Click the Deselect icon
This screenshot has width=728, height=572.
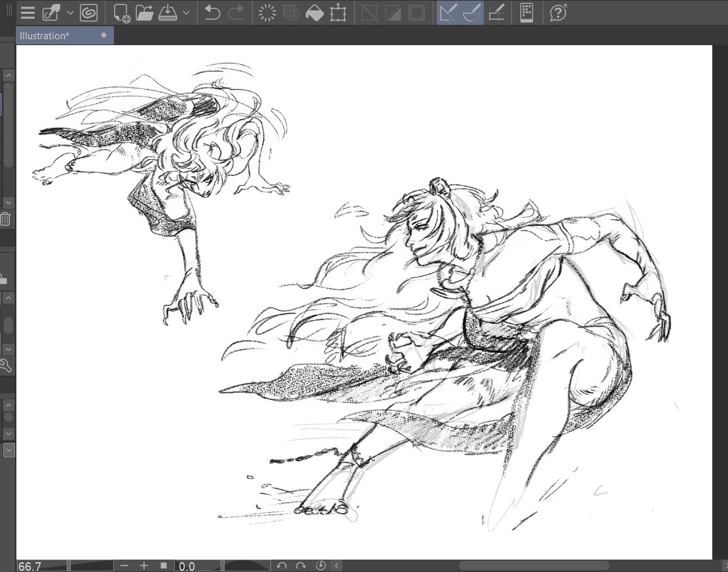[x=370, y=12]
